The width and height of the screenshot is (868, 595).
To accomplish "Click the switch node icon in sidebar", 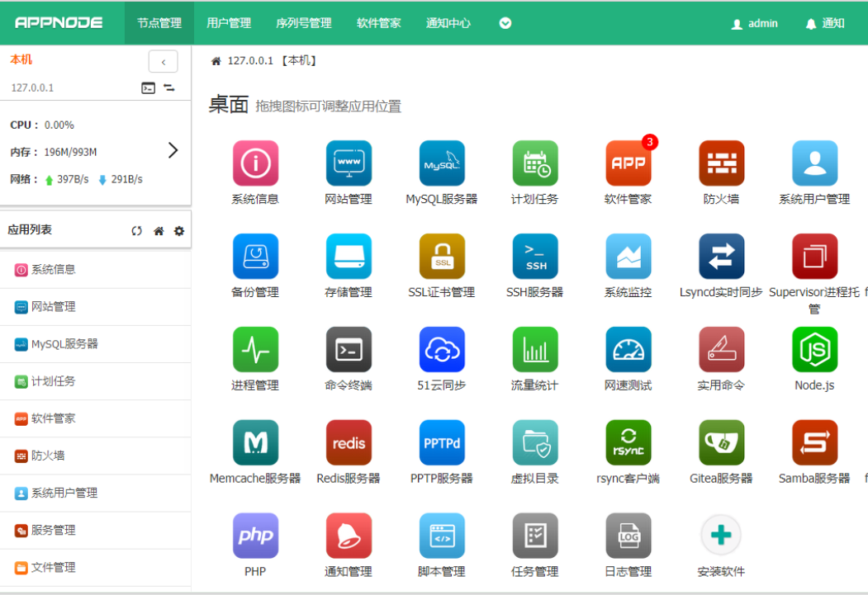I will click(x=169, y=88).
